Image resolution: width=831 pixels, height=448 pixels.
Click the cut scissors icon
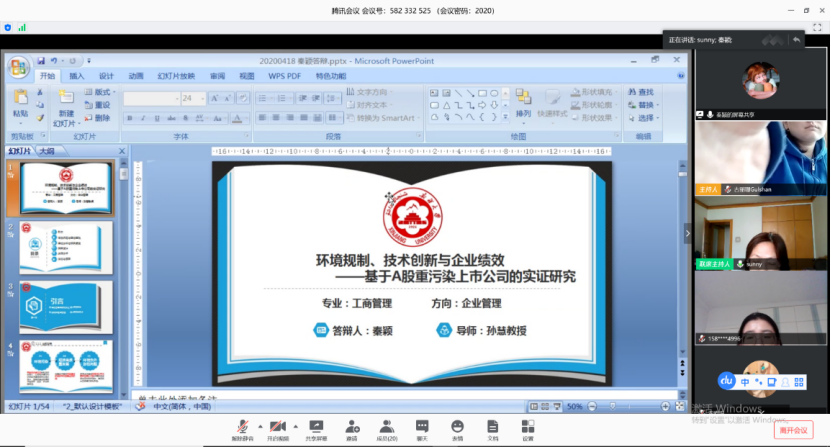coord(40,92)
